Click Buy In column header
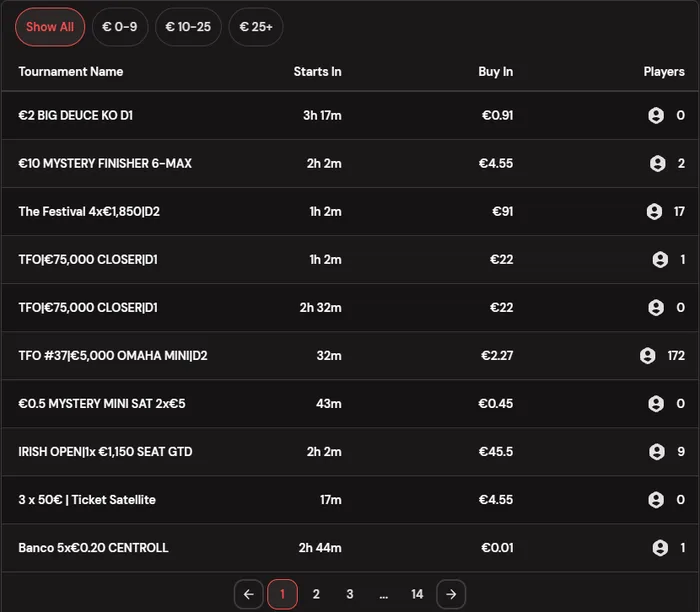This screenshot has width=700, height=612. click(x=496, y=72)
